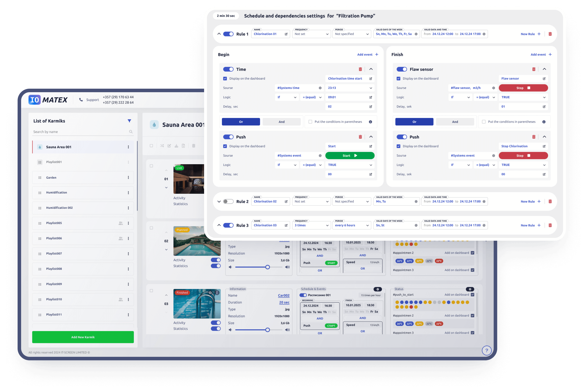The image size is (587, 392).
Task: Open the 23:13 time dropdown
Action: [x=350, y=88]
